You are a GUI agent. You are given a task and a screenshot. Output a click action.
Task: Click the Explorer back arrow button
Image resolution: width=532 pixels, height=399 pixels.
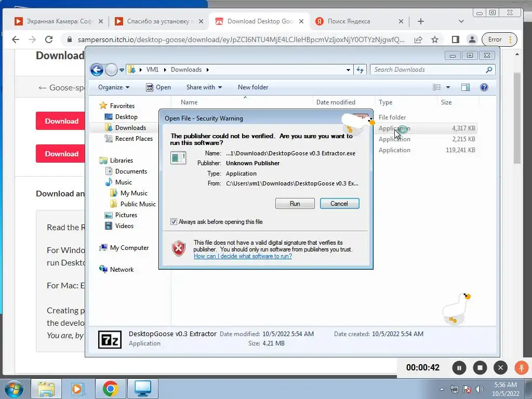pos(97,70)
